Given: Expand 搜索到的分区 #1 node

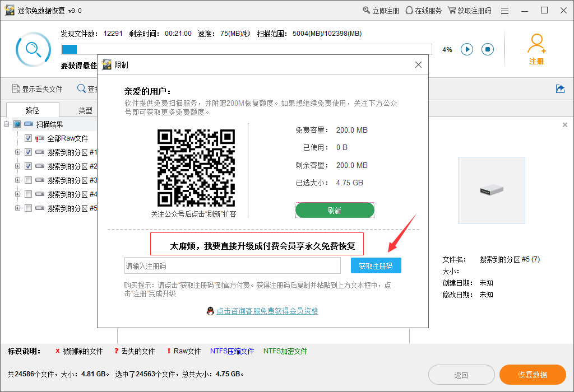Looking at the screenshot, I should point(17,152).
